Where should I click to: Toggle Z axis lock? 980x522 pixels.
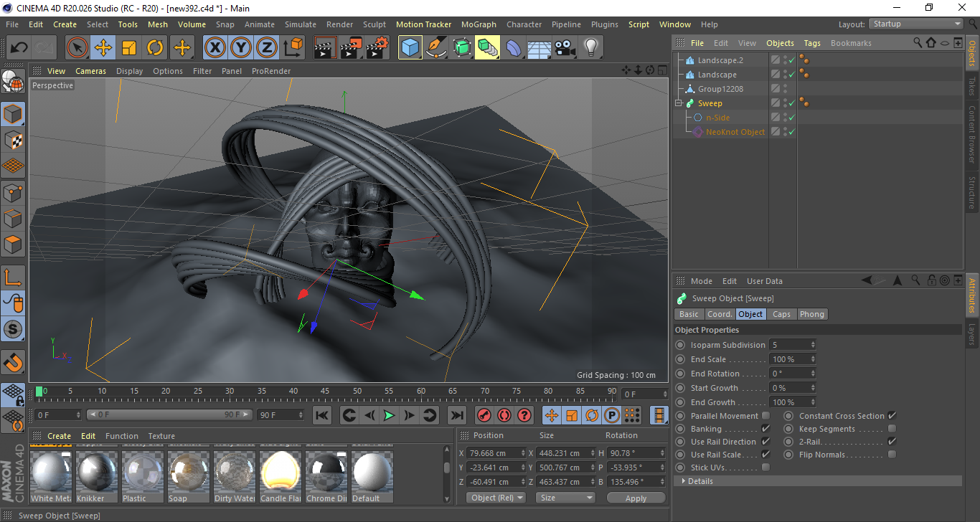[267, 48]
